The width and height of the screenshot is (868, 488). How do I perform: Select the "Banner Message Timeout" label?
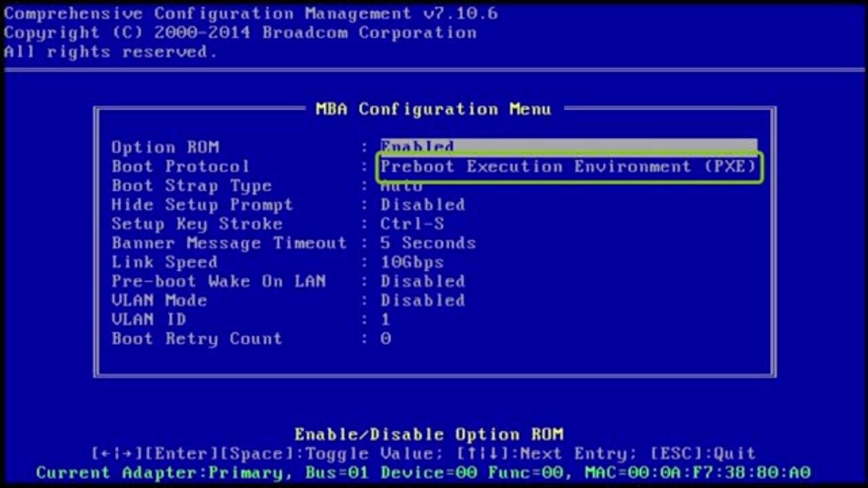coord(229,243)
